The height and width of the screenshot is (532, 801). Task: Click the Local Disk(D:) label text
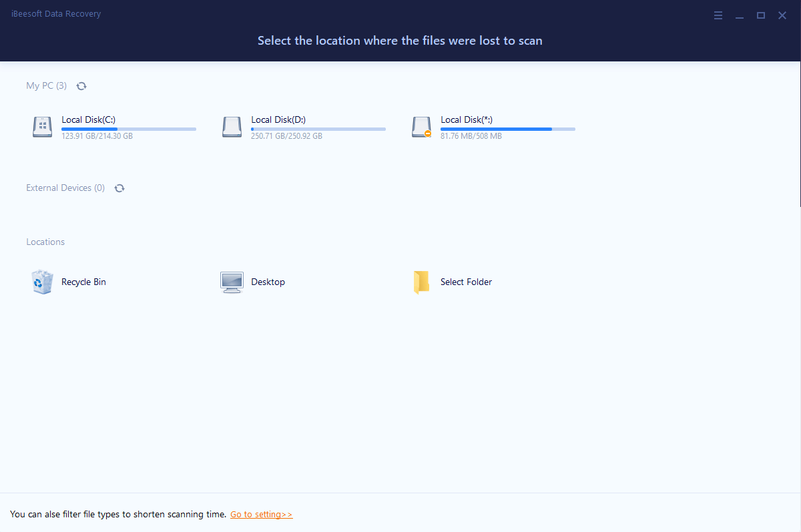[278, 119]
